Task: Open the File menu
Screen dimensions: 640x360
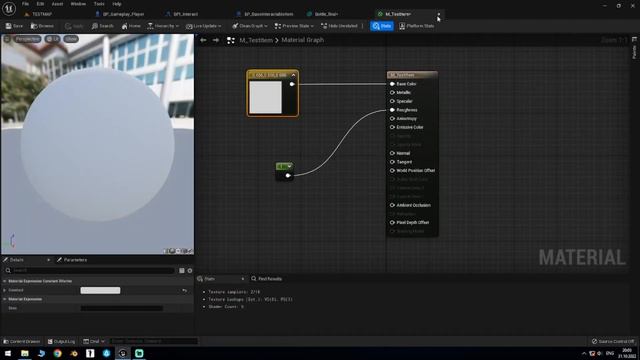Action: click(x=25, y=4)
